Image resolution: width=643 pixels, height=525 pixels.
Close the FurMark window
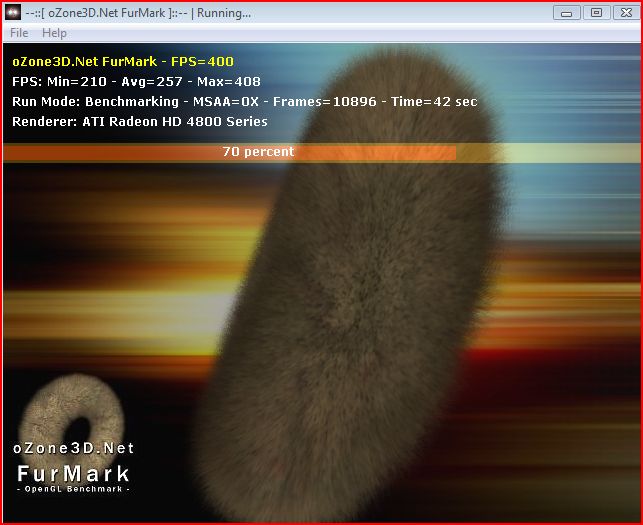point(626,13)
